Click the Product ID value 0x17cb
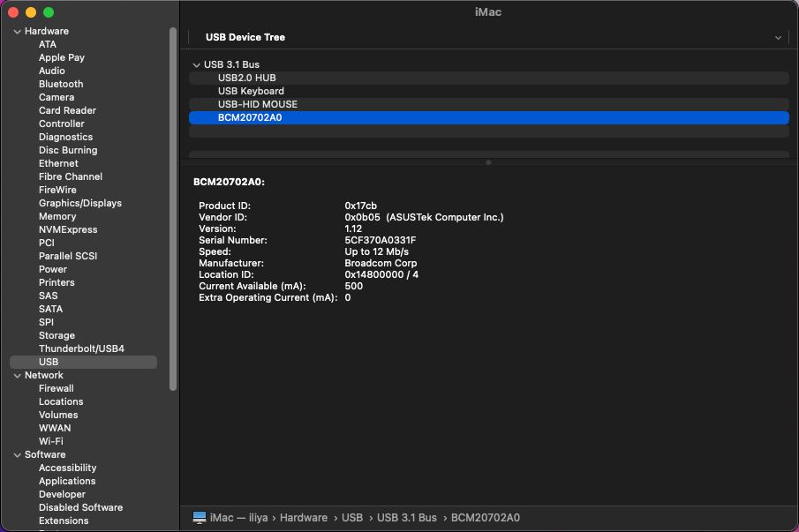The width and height of the screenshot is (799, 532). pos(360,206)
